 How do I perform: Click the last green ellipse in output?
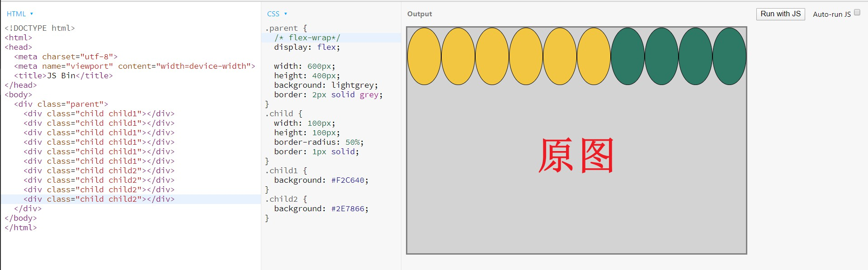pyautogui.click(x=729, y=56)
